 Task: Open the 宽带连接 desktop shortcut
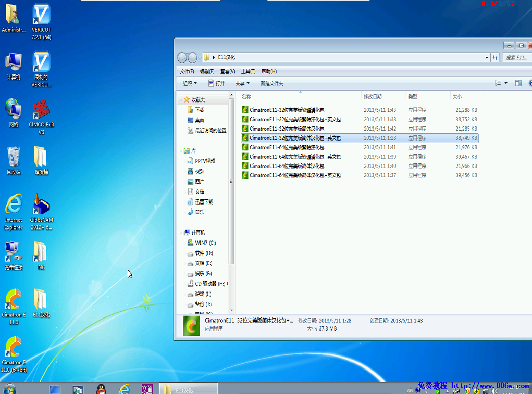click(x=14, y=256)
